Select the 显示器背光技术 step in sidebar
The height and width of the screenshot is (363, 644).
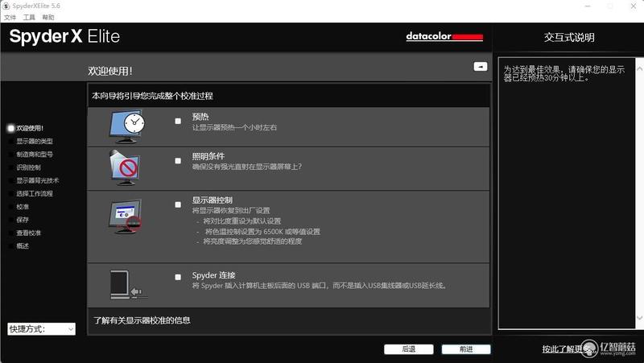(x=37, y=180)
